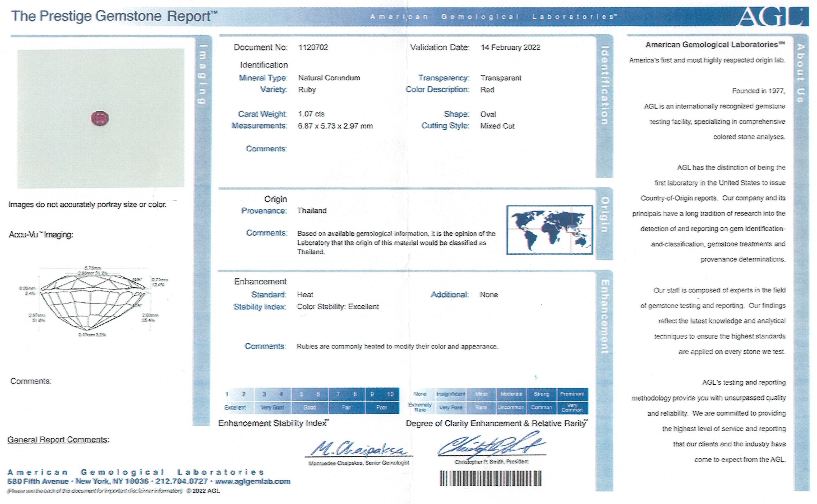Click the General Report Comments heading
Image resolution: width=817 pixels, height=504 pixels.
click(x=58, y=440)
